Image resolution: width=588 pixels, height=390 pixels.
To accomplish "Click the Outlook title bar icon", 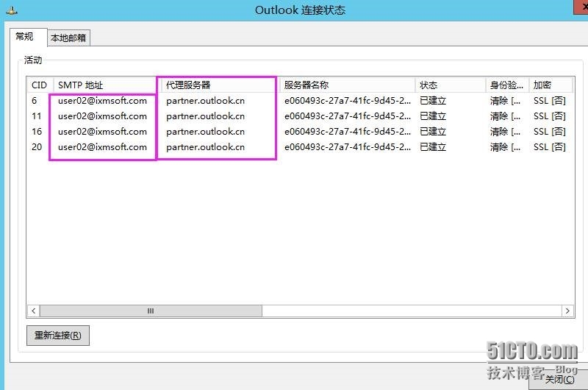I will tap(12, 11).
